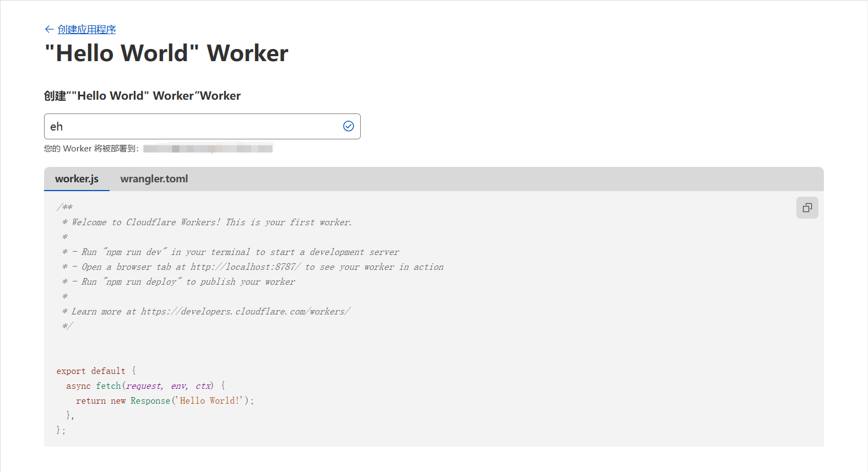Viewport: 868px width, 472px height.
Task: Click the back arrow icon beside 创建应用程序
Action: click(x=49, y=29)
